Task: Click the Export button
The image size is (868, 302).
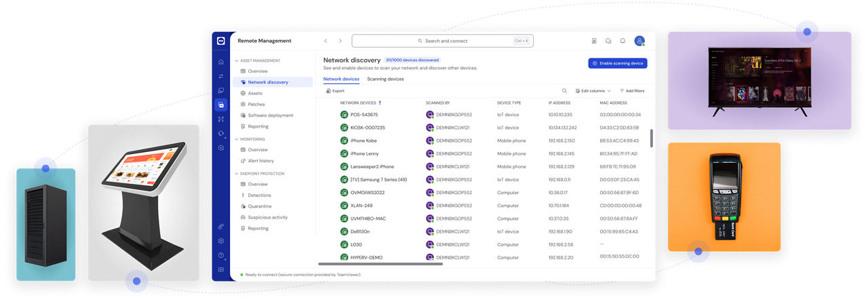Action: [x=335, y=90]
